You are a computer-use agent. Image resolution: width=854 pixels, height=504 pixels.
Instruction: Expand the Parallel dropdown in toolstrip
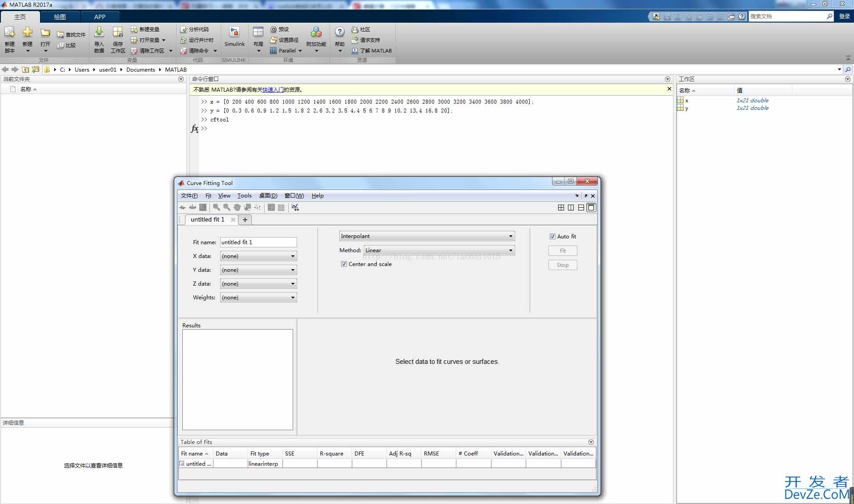(300, 51)
